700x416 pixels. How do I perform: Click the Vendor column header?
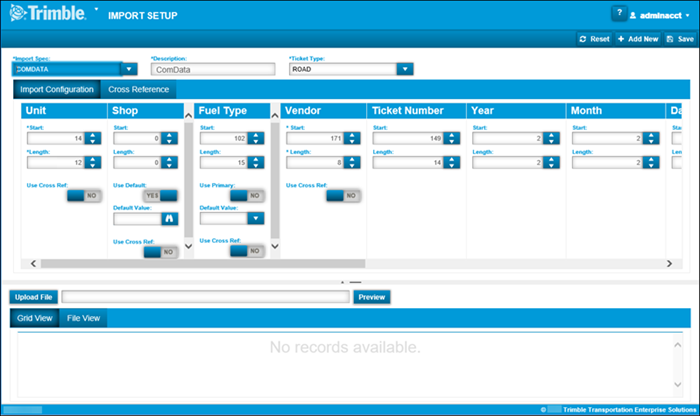(x=323, y=111)
